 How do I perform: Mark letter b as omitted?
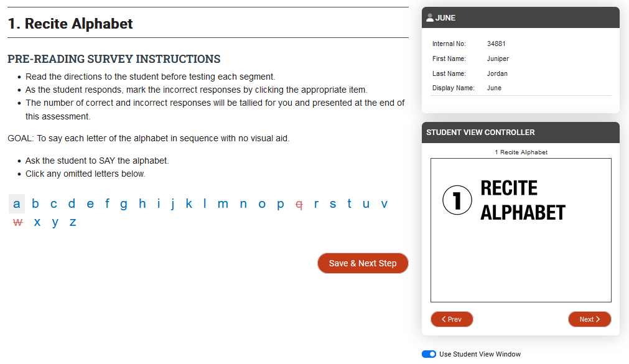[x=35, y=203]
